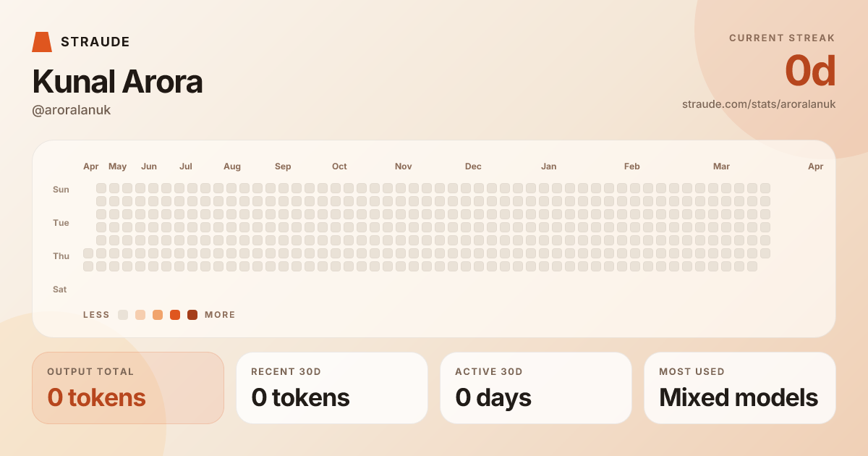Click the Sun row label in heatmap
Image resolution: width=868 pixels, height=456 pixels.
(x=61, y=190)
